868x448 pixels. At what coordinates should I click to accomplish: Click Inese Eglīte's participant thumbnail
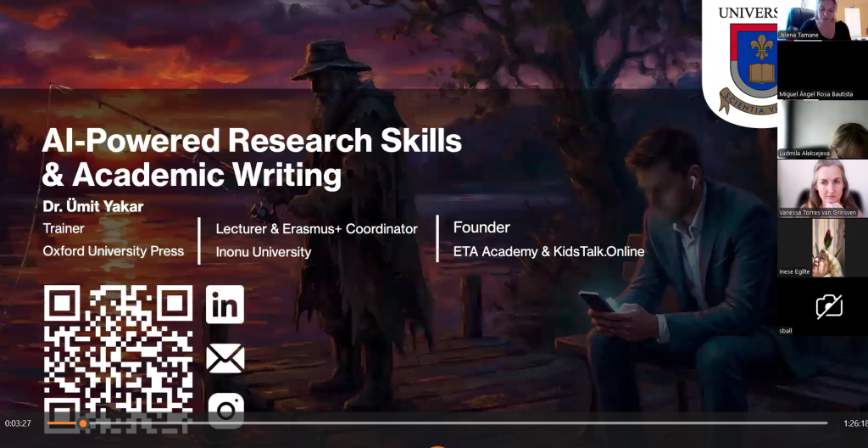822,248
